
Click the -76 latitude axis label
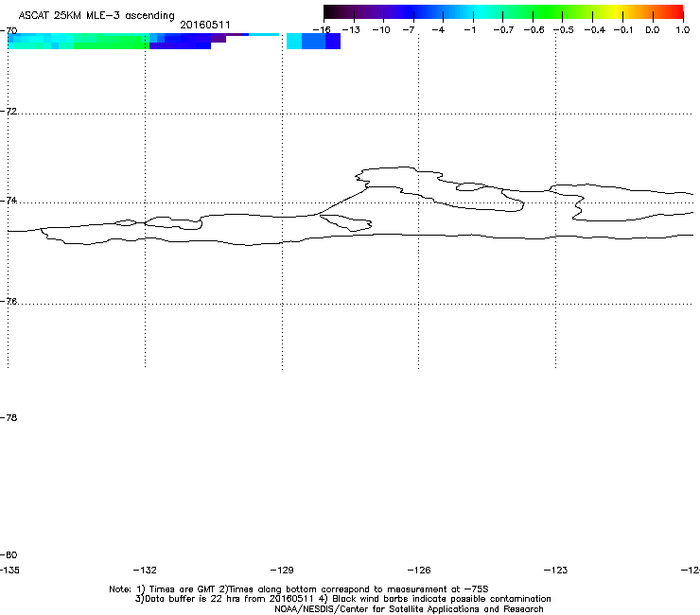pyautogui.click(x=9, y=302)
